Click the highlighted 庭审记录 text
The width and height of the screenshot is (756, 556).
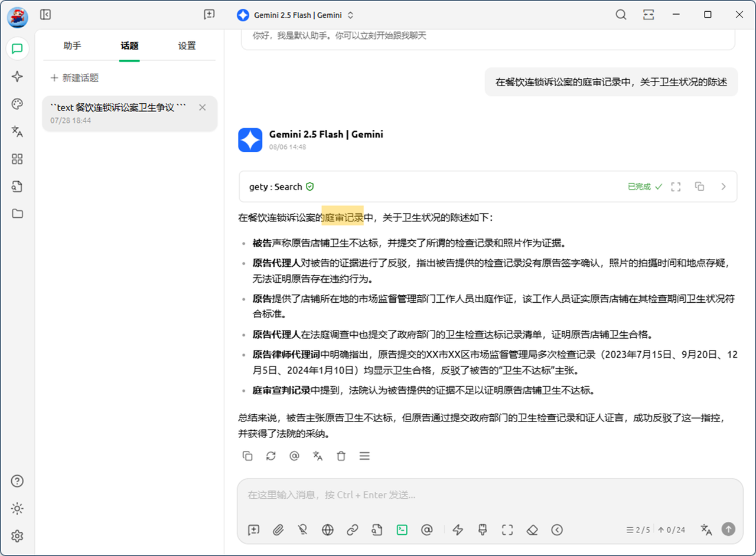coord(344,218)
